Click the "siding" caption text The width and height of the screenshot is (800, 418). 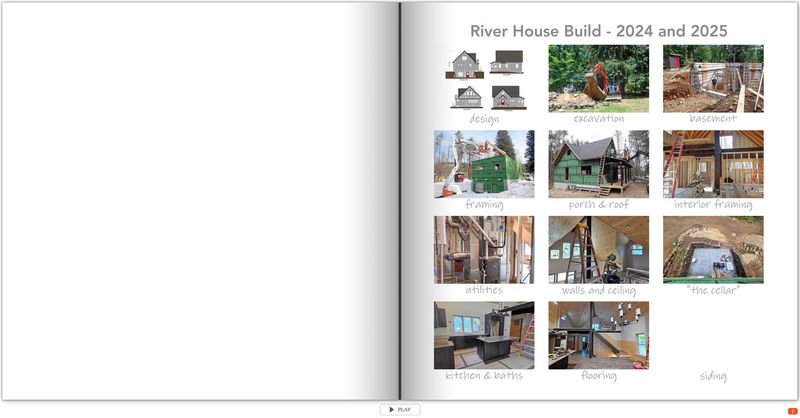[713, 376]
